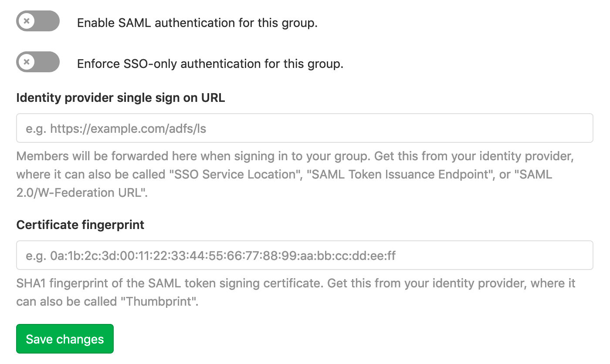Select the field showing the example ADFS URL

click(x=304, y=128)
